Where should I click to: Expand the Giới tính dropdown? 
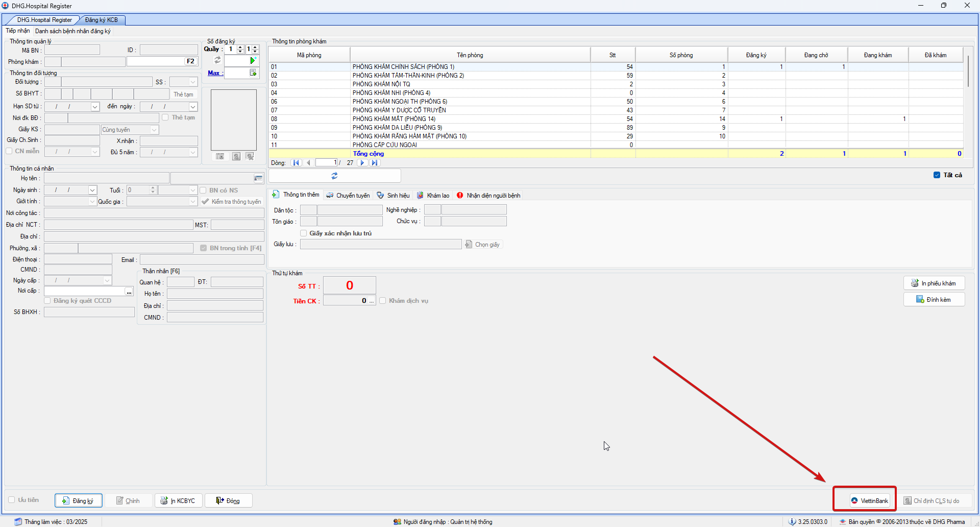click(92, 202)
